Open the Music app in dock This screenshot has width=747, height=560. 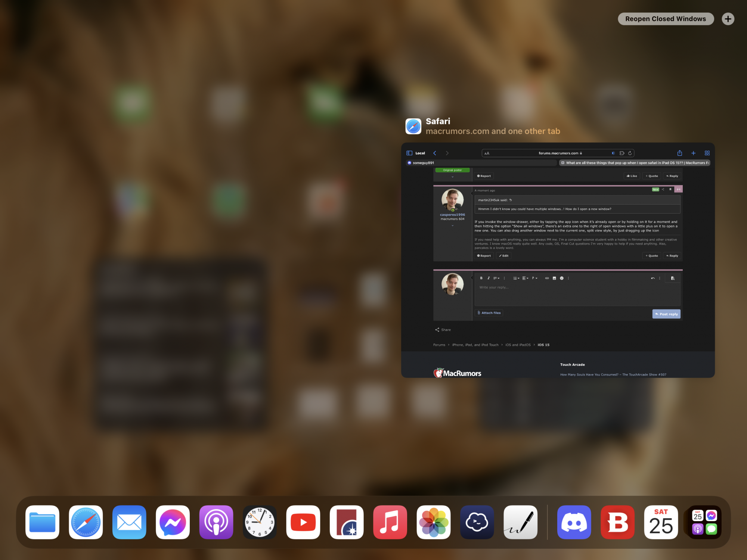coord(390,522)
